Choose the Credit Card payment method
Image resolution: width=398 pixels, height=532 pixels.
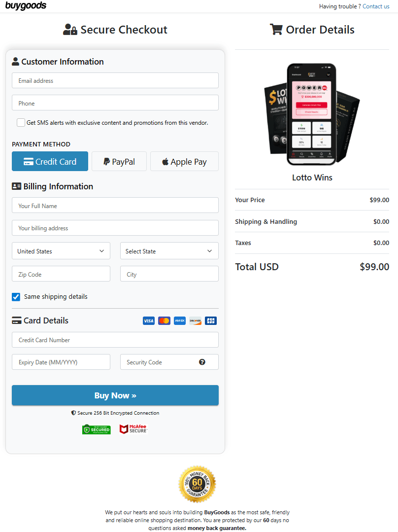tap(50, 161)
